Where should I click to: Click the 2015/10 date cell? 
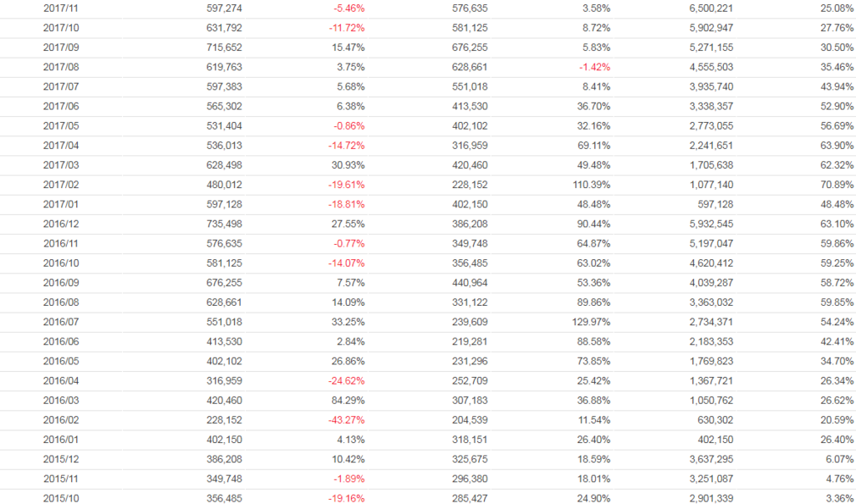pyautogui.click(x=59, y=498)
